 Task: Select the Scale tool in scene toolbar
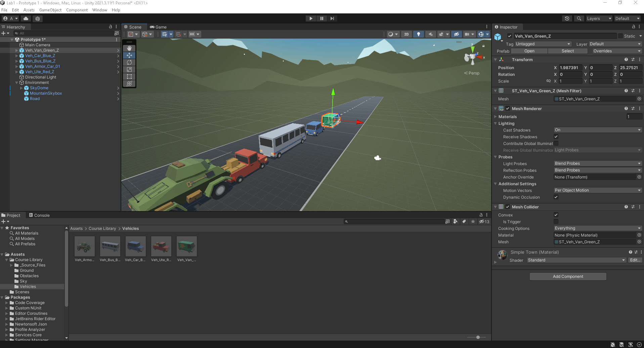point(129,69)
